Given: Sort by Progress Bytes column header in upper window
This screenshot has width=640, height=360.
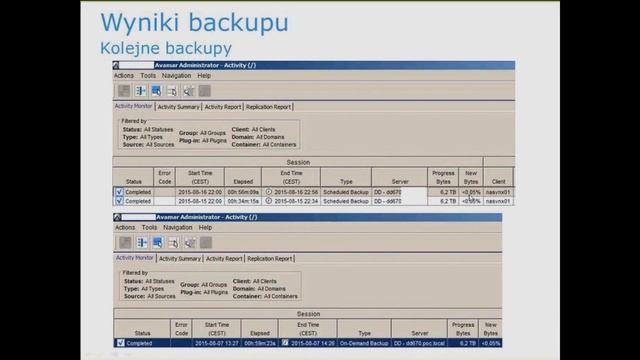Looking at the screenshot, I should pyautogui.click(x=443, y=177).
